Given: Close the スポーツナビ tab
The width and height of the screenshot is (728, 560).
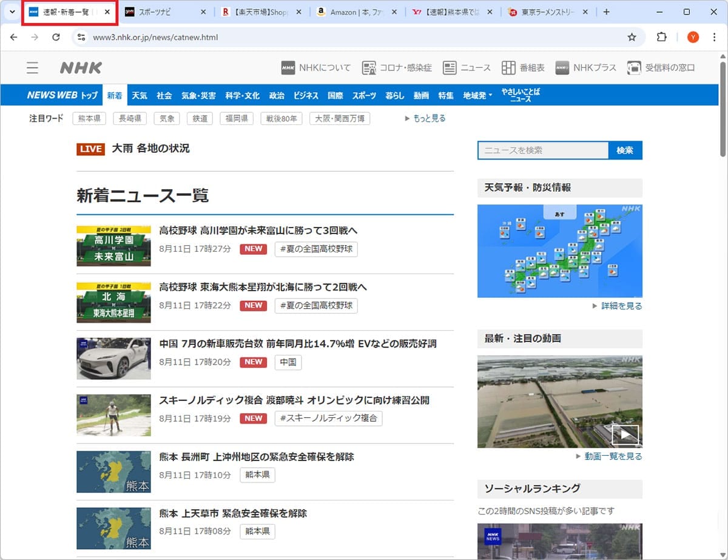Looking at the screenshot, I should [x=203, y=12].
